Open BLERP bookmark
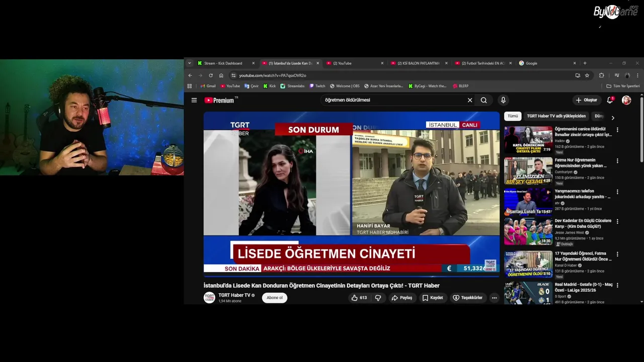Image resolution: width=644 pixels, height=362 pixels. point(460,86)
